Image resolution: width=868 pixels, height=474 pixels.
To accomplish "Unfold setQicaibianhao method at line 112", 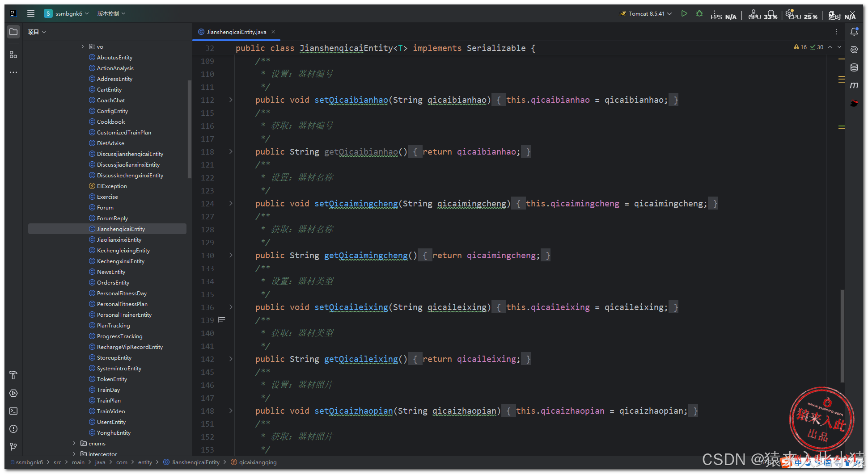I will [x=231, y=100].
